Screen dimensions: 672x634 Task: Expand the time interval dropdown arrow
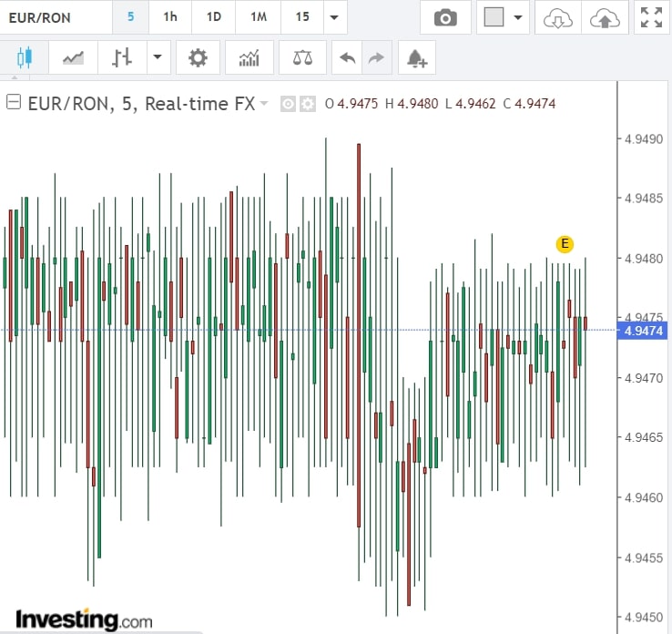click(336, 17)
